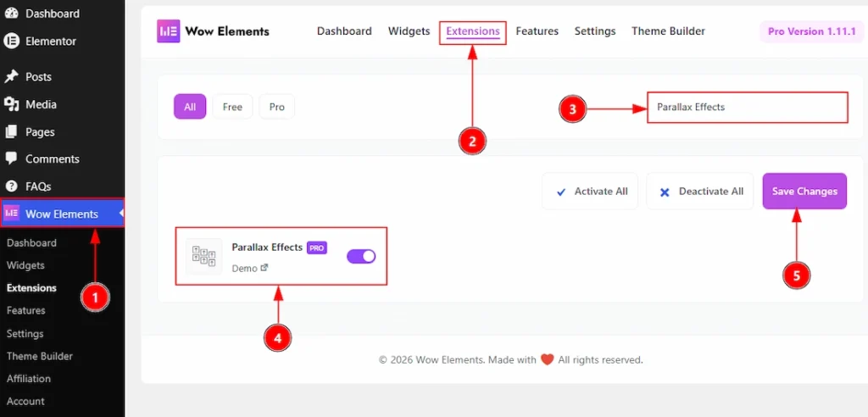The image size is (868, 417).
Task: Click the Dashboard gauge icon in WordPress sidebar
Action: 11,14
